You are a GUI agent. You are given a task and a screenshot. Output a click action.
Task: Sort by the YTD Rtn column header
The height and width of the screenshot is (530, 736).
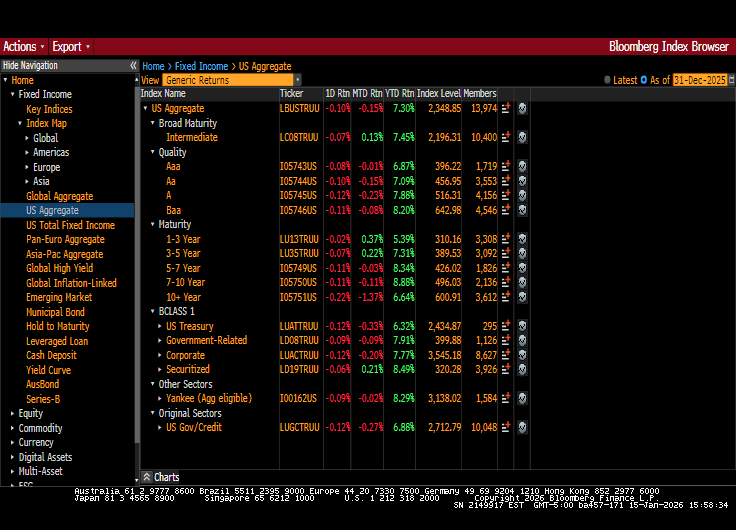pos(399,93)
